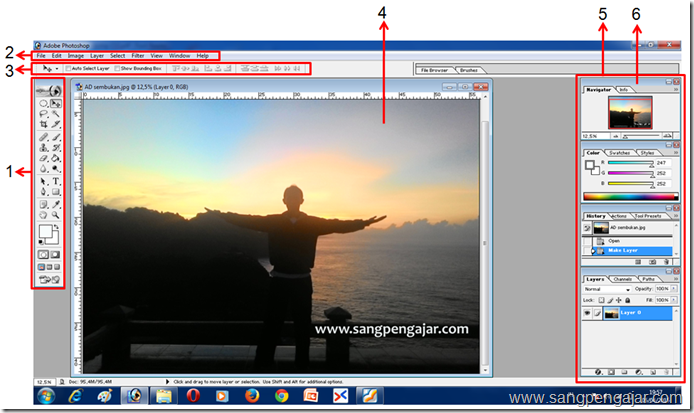Screen dimensions: 694x413
Task: Open the File menu
Action: coord(41,56)
